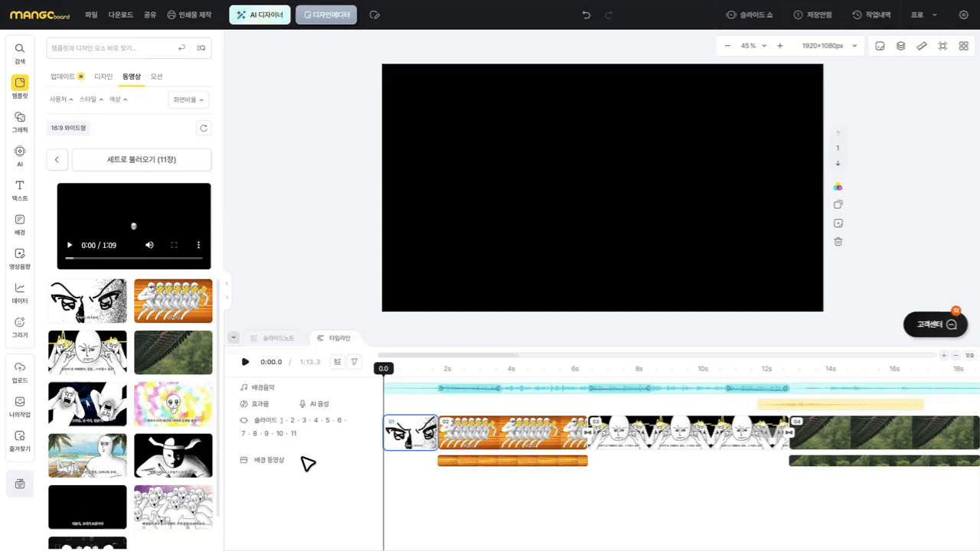Image resolution: width=980 pixels, height=551 pixels.
Task: Click the layers icon in top toolbar
Action: tap(901, 46)
